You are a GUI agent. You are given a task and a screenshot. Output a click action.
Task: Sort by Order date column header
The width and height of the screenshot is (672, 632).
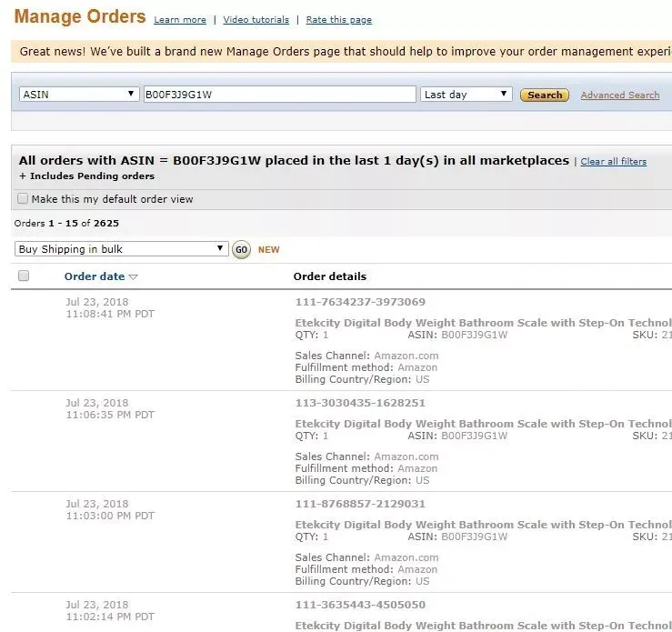(x=95, y=276)
